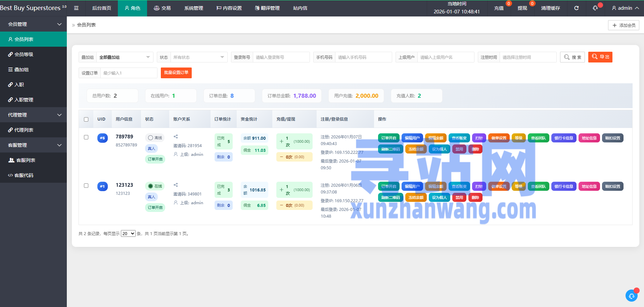Click the sidebar collapse hamburger icon
644x307 pixels.
click(76, 8)
